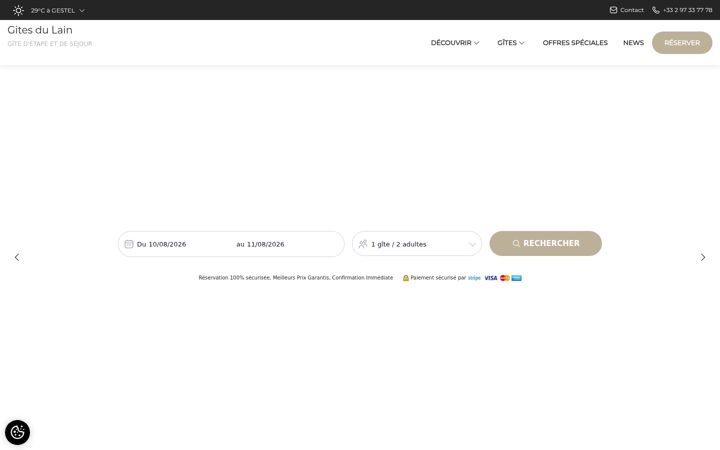Click the 'Paiement sécurisé par' text
The height and width of the screenshot is (450, 720).
(x=438, y=278)
